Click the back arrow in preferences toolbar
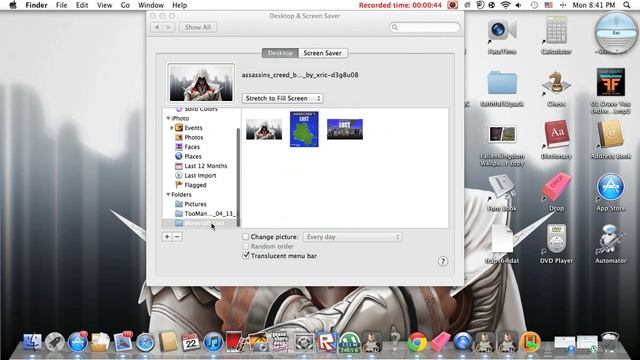 coord(157,27)
